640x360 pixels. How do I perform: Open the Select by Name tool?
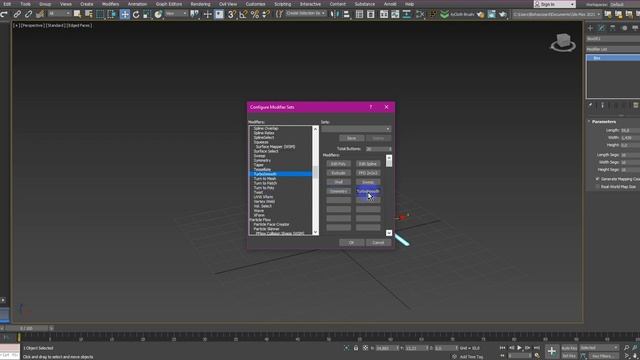tap(89, 14)
